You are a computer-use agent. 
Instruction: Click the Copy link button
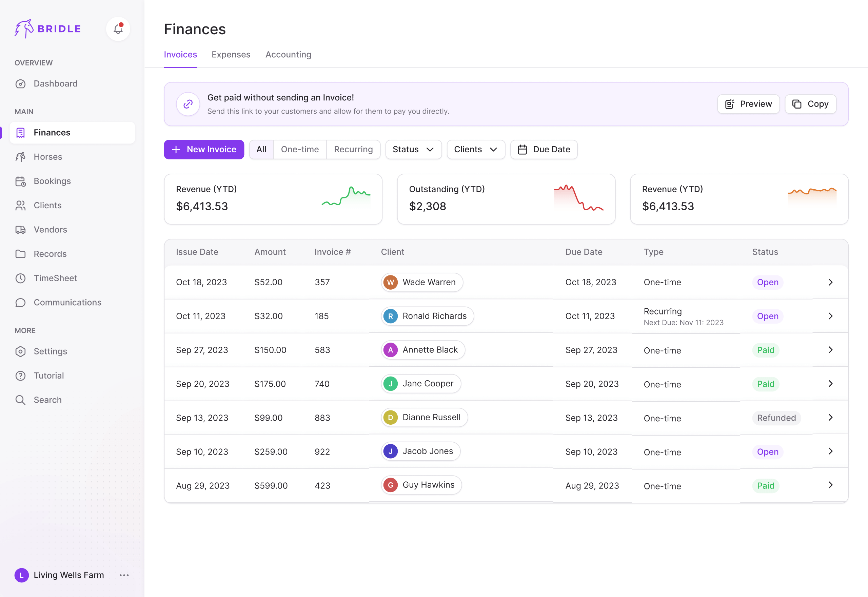[x=810, y=104]
